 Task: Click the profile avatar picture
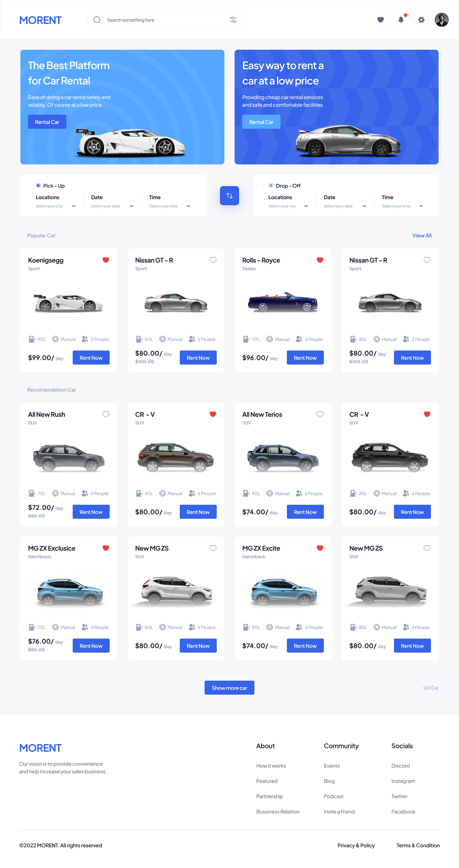[442, 19]
